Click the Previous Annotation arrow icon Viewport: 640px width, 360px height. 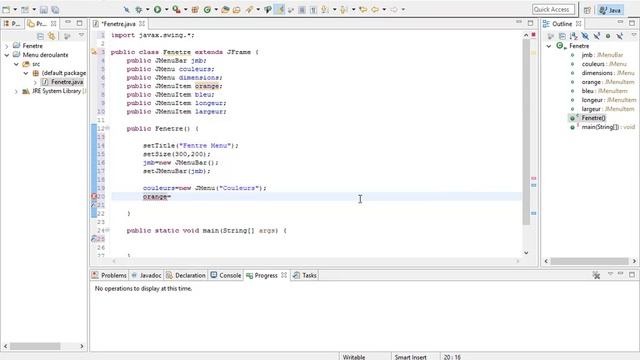344,10
